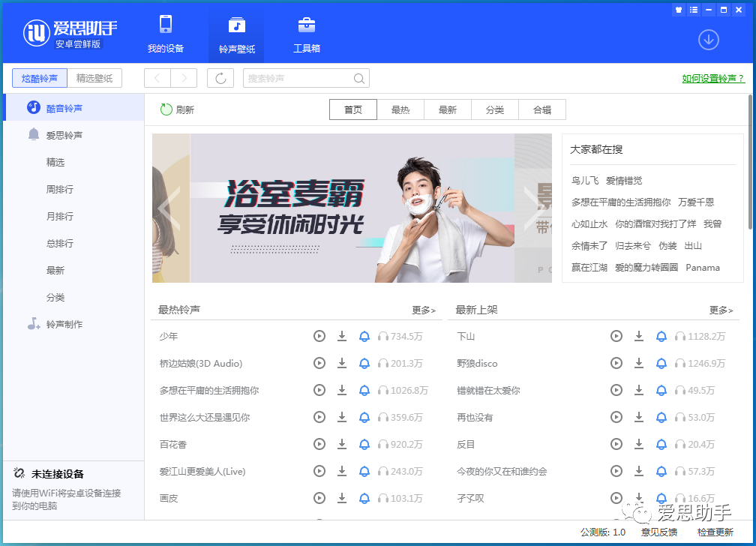Select the 最新 tab in content header

point(448,109)
